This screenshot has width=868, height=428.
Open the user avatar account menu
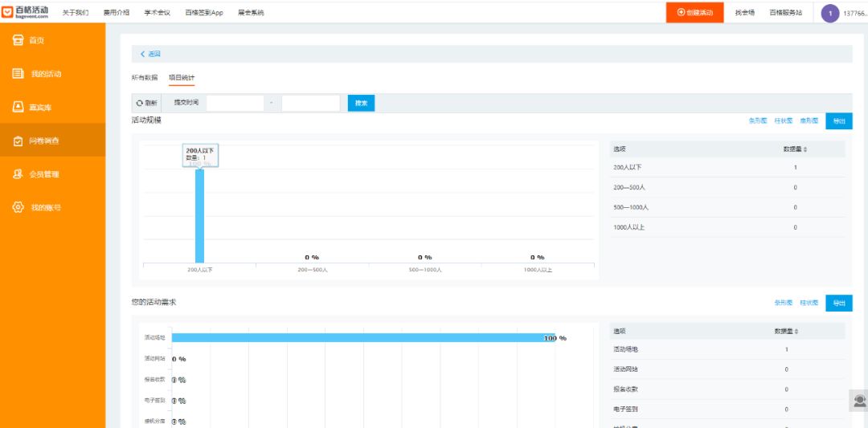pyautogui.click(x=829, y=14)
